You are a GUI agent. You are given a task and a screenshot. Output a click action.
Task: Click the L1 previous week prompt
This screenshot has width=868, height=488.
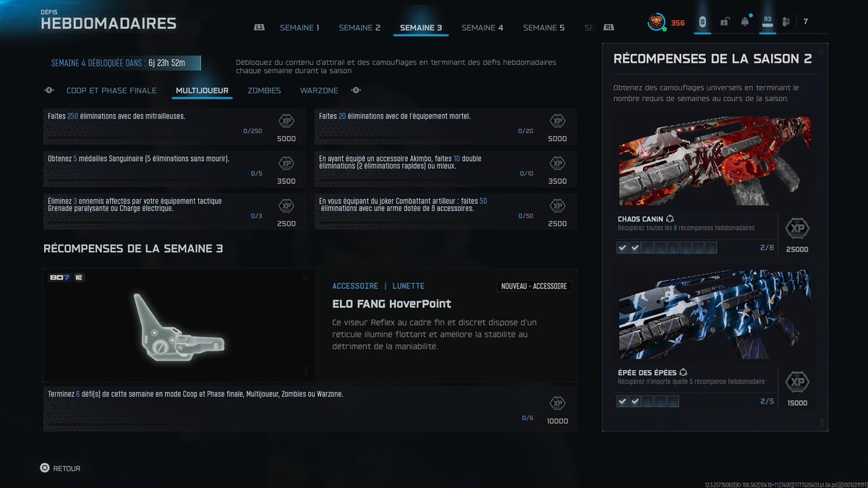click(260, 28)
